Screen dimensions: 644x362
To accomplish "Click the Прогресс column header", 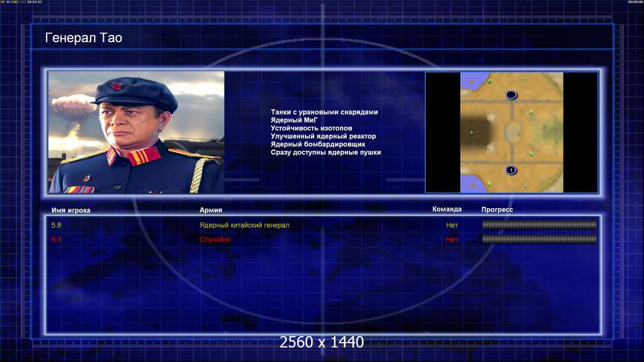I will [497, 209].
